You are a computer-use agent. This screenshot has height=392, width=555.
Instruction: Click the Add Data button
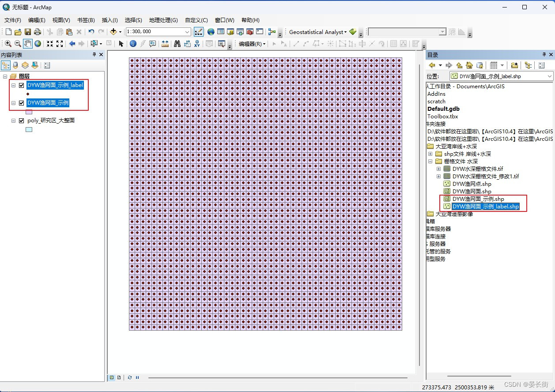tap(113, 32)
